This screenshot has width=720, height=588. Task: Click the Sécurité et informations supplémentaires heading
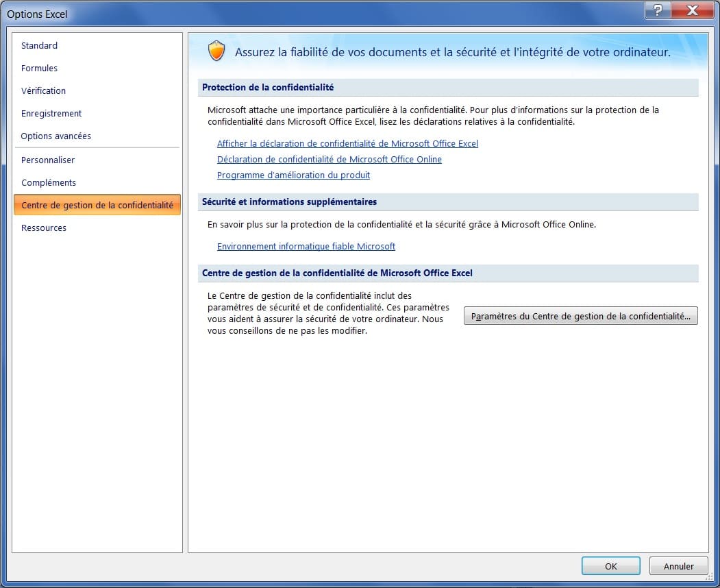click(x=289, y=201)
